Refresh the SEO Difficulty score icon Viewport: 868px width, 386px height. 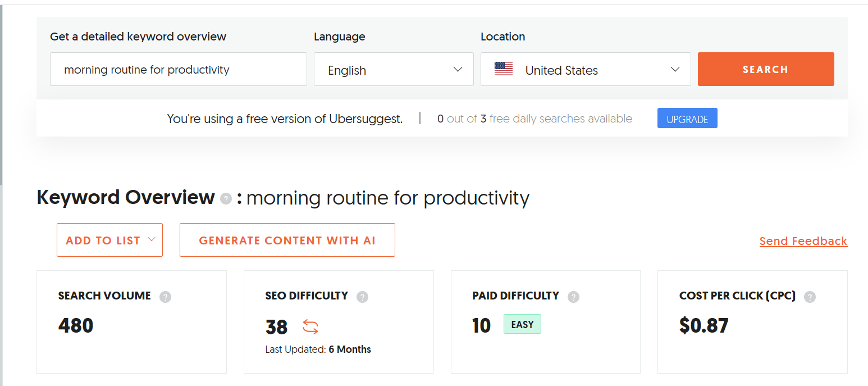pos(310,326)
